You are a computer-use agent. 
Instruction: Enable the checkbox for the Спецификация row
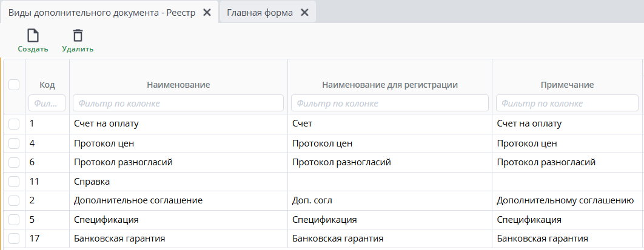(14, 219)
